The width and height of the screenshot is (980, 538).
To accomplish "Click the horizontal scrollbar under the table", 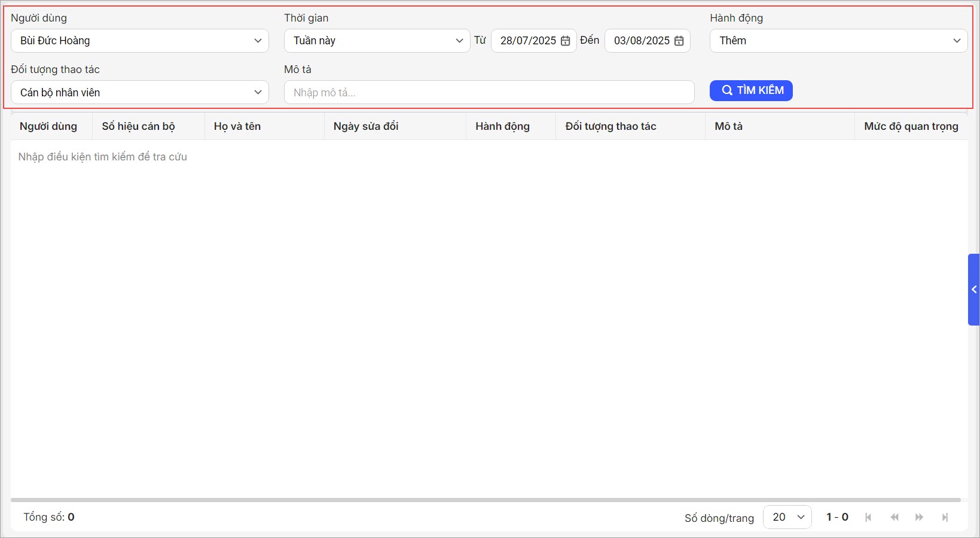I will (485, 500).
